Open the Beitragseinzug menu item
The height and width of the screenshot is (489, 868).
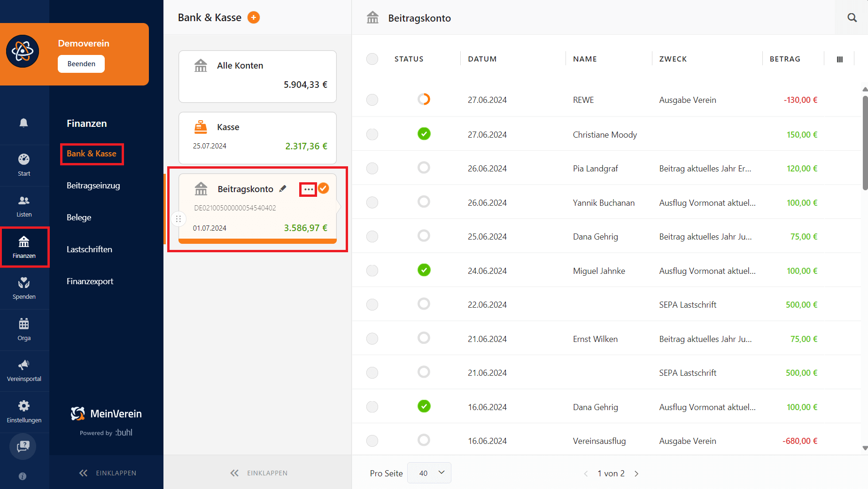[93, 186]
